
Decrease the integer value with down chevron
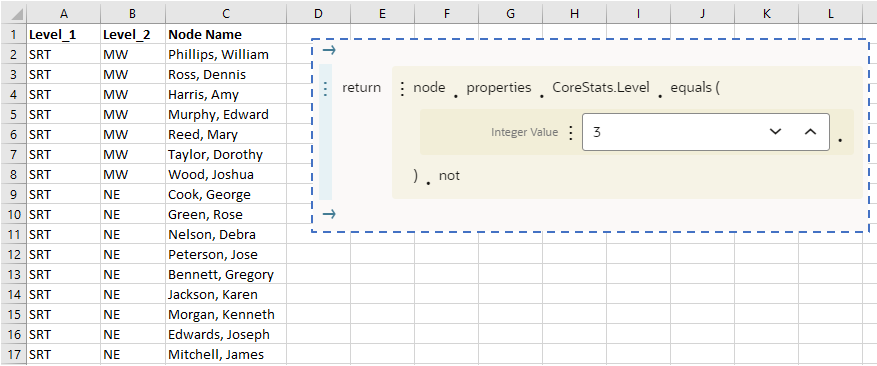(775, 132)
